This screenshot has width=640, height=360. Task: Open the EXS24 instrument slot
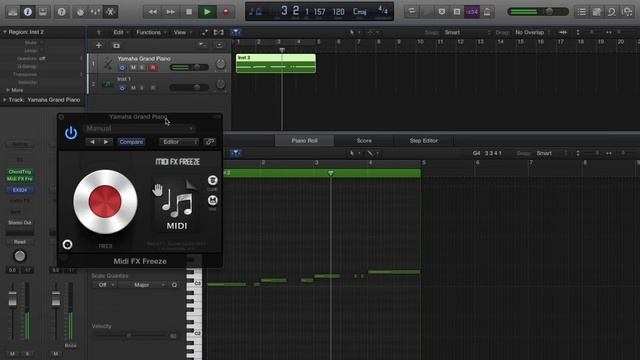(x=20, y=190)
